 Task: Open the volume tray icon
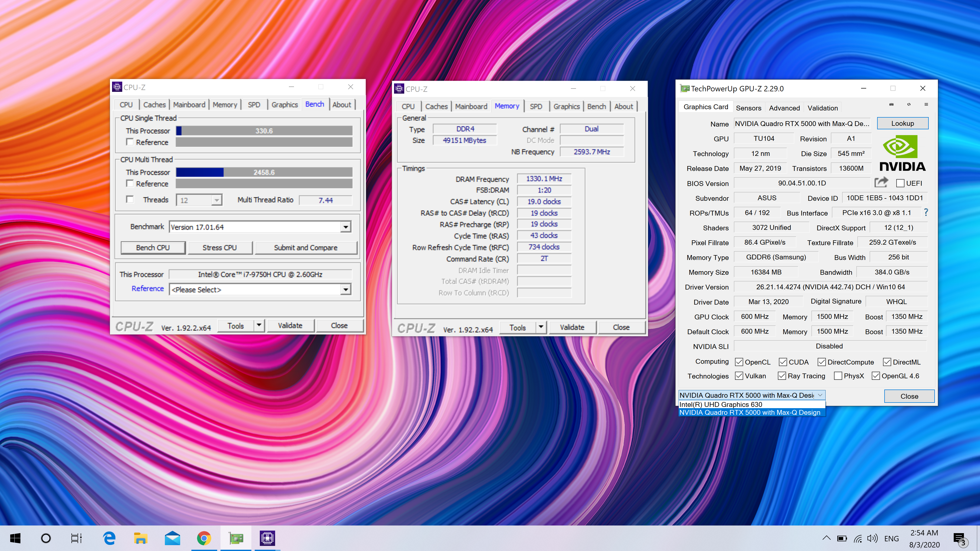coord(872,539)
